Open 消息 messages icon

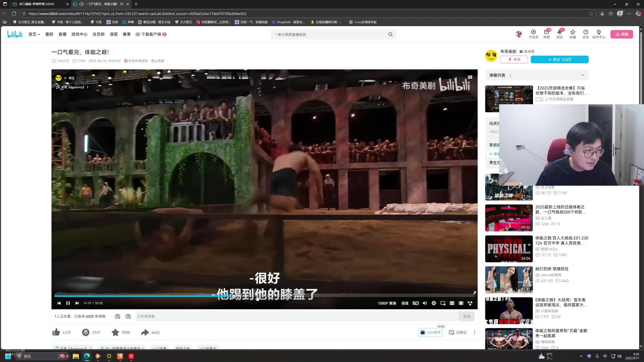coord(546,34)
